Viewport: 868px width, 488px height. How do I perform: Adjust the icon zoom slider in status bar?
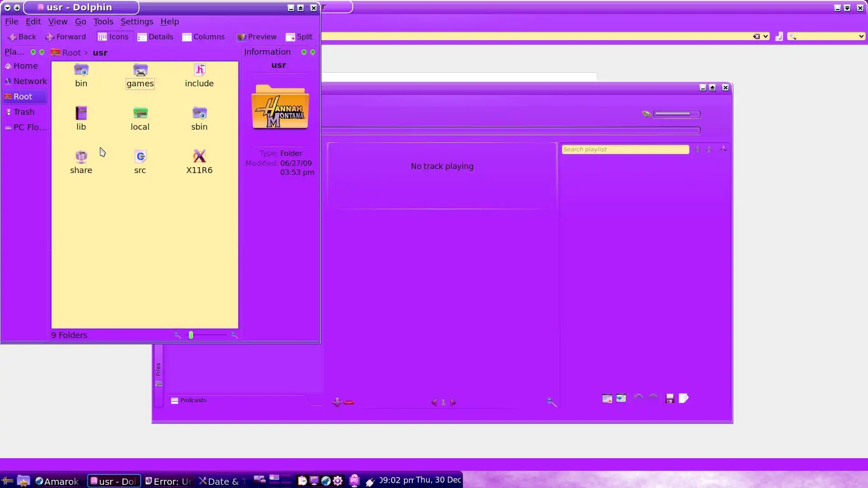click(191, 335)
